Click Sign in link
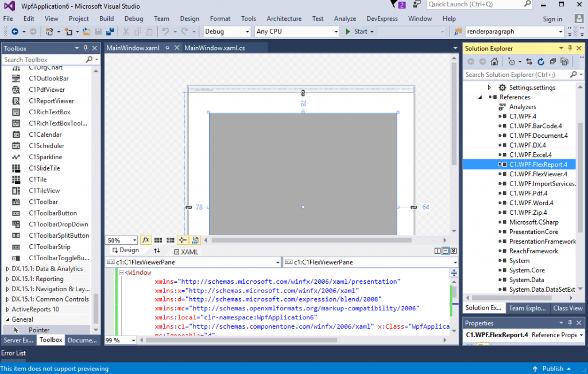 (552, 19)
